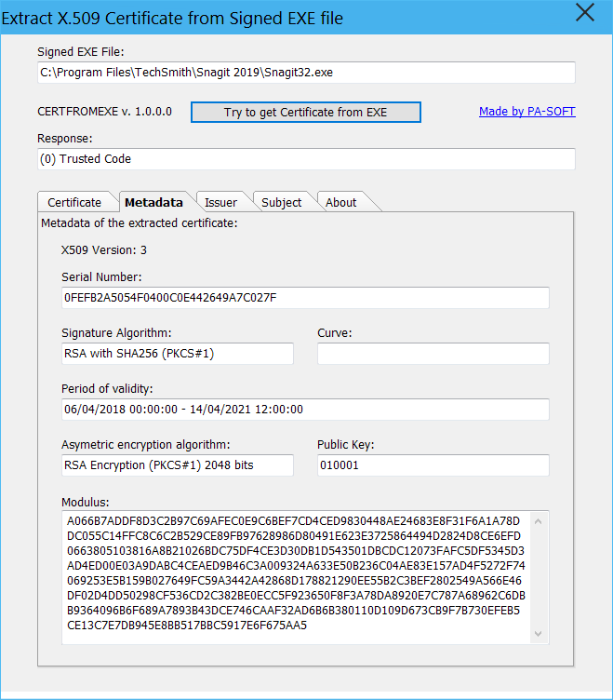Go to the Subject tab

282,202
